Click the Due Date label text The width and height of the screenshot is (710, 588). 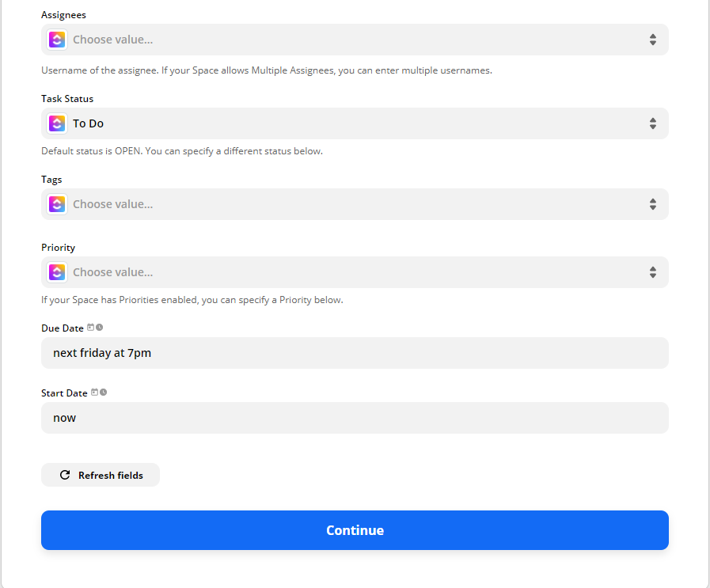(63, 328)
